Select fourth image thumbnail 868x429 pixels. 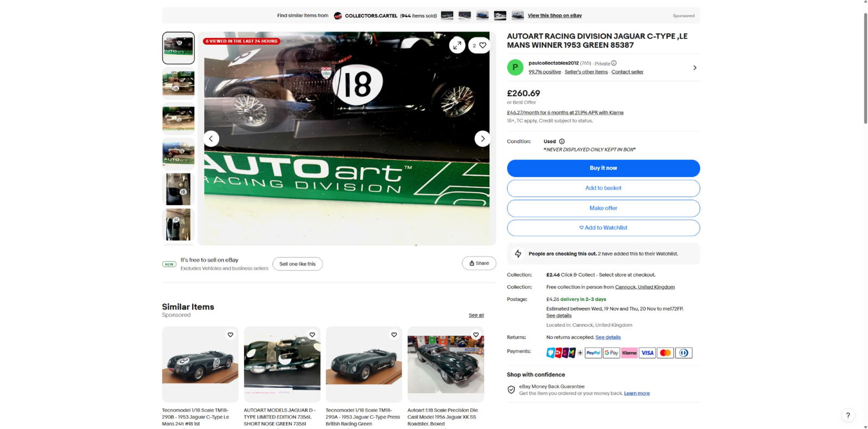pyautogui.click(x=178, y=154)
